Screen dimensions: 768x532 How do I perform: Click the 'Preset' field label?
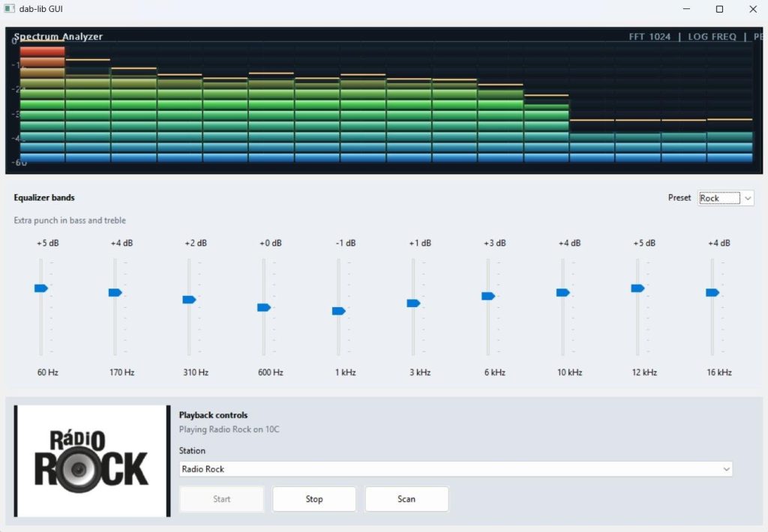679,198
